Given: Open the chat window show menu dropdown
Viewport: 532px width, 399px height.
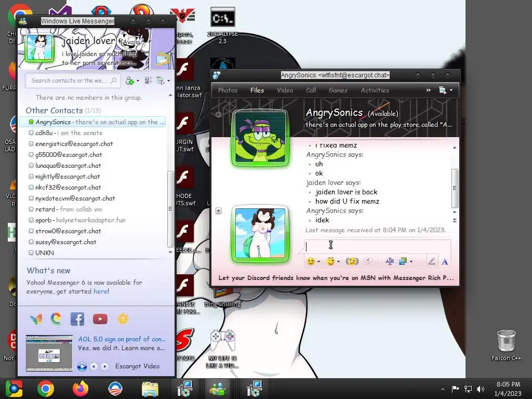Looking at the screenshot, I should (x=451, y=90).
